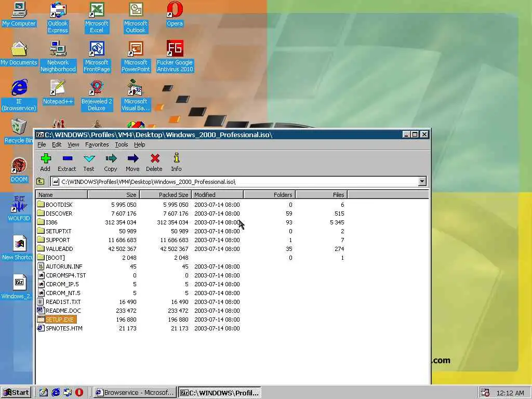Sort list by the Size column header

coord(114,195)
